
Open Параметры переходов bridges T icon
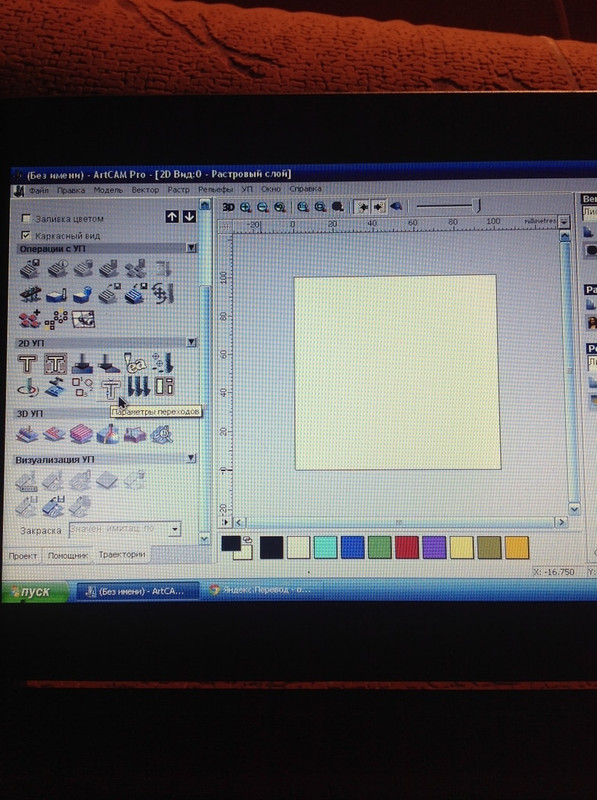pos(110,389)
